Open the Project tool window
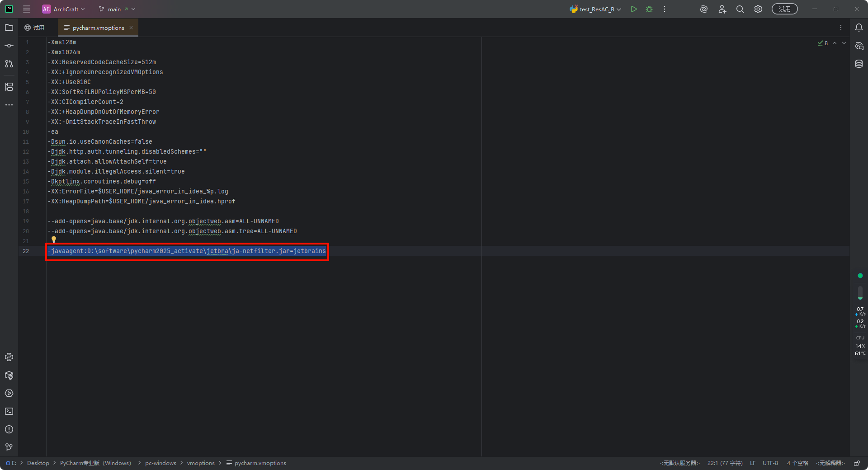This screenshot has height=470, width=868. (9, 28)
